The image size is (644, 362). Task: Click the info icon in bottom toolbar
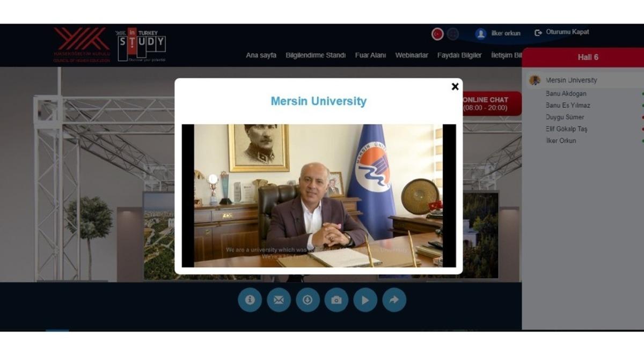point(250,300)
